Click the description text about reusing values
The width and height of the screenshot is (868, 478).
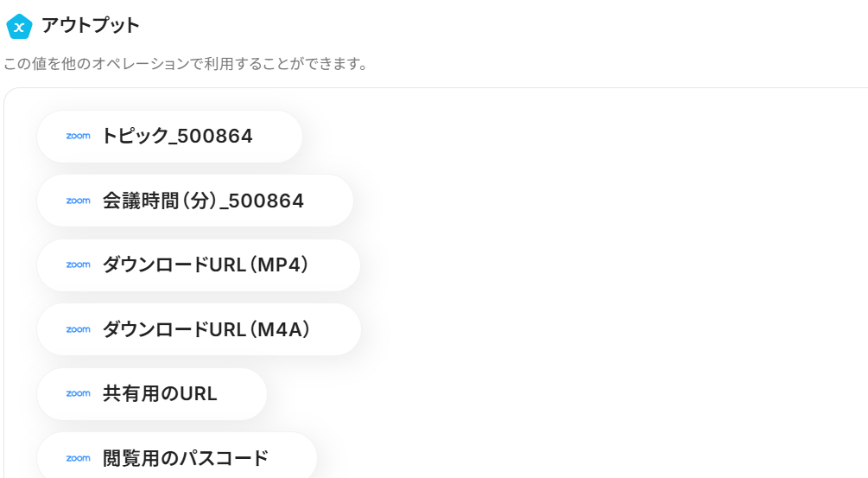[186, 65]
